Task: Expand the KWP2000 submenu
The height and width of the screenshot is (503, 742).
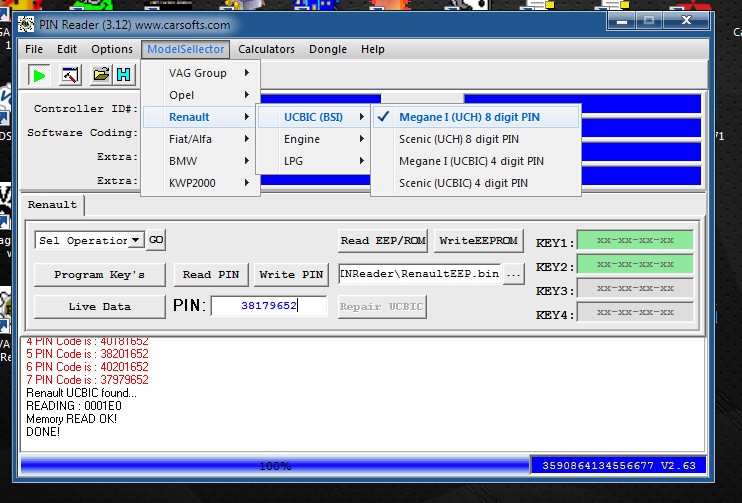Action: (x=201, y=183)
